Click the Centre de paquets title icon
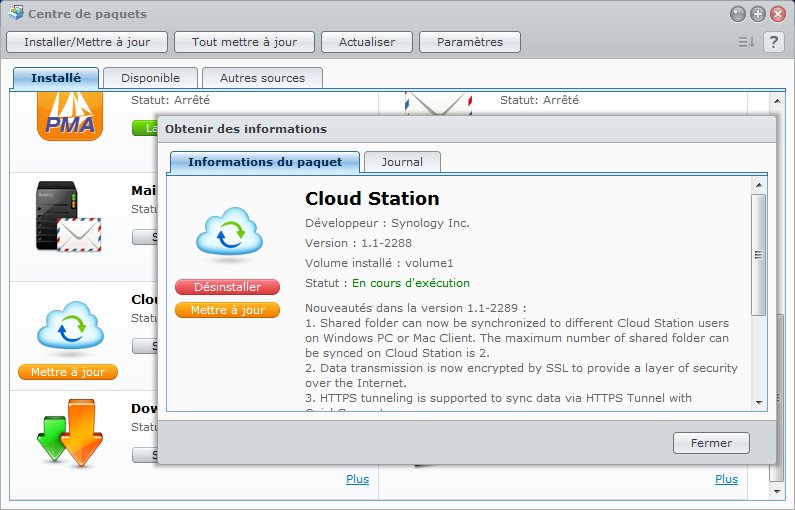Viewport: 795px width, 510px height. pos(16,13)
